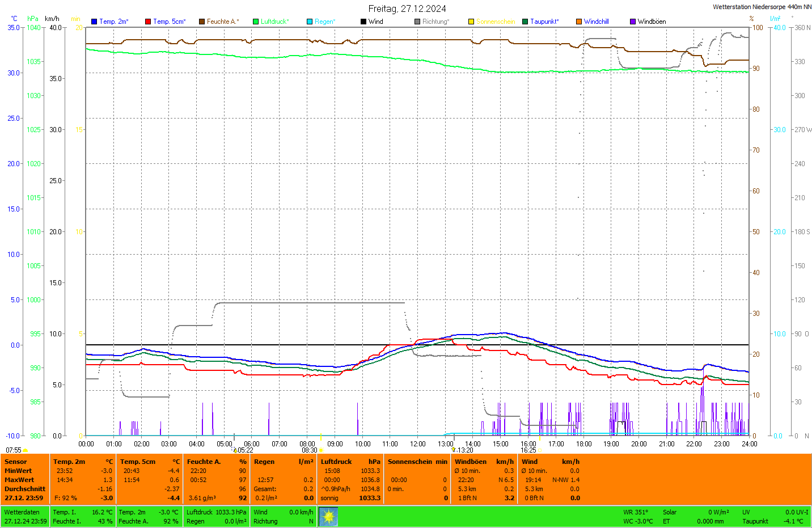Click the 16:25 sunset time marker

[x=528, y=450]
